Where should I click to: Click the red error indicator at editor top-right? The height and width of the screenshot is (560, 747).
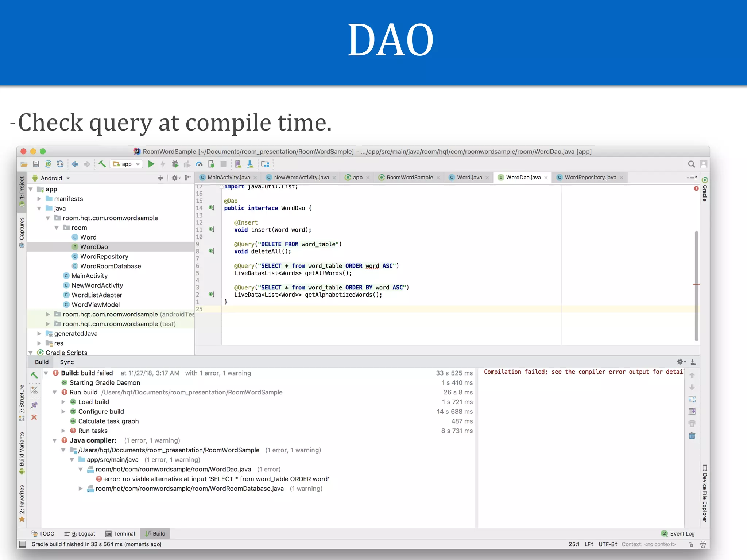click(x=696, y=188)
